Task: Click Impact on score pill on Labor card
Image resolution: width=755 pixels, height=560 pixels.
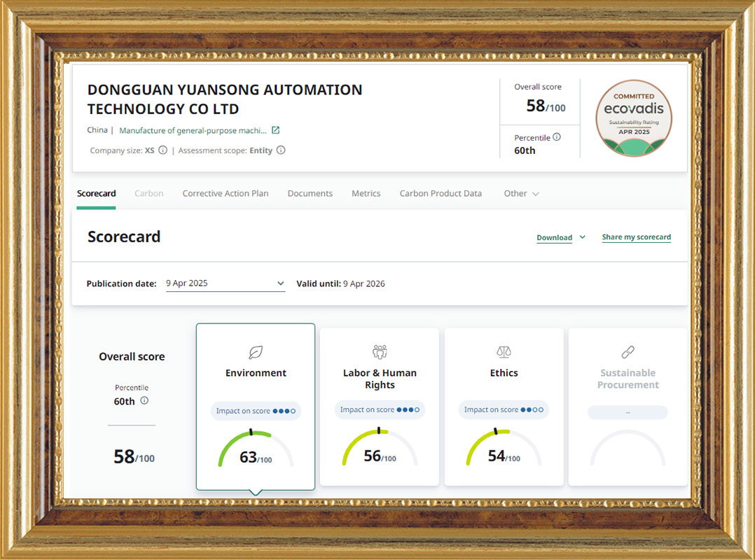Action: click(380, 409)
